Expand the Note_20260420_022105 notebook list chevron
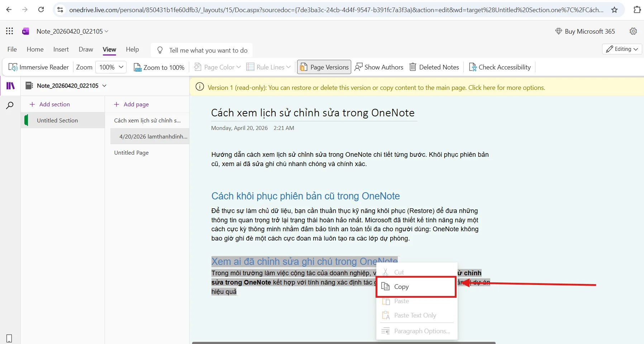The height and width of the screenshot is (344, 644). 104,86
